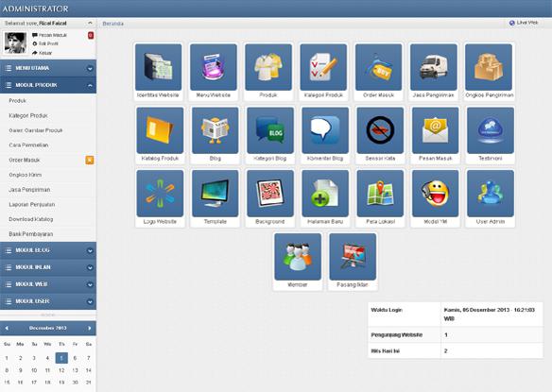Open the User Admin icon
Image resolution: width=552 pixels, height=392 pixels.
[491, 194]
